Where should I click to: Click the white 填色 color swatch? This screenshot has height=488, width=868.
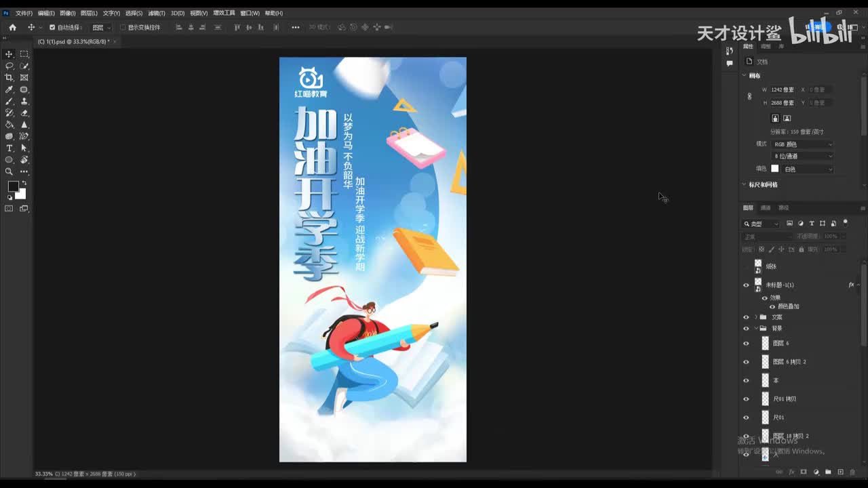[x=775, y=169]
